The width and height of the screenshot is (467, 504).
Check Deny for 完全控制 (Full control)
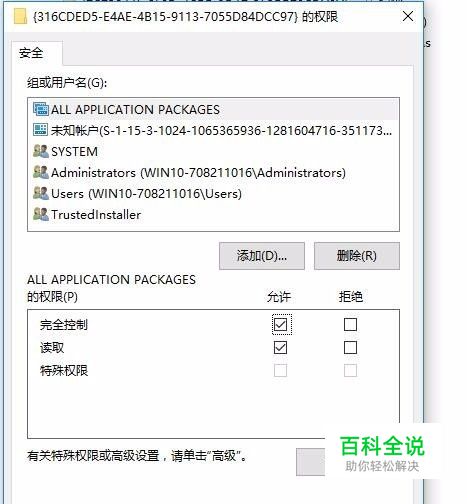pos(350,324)
